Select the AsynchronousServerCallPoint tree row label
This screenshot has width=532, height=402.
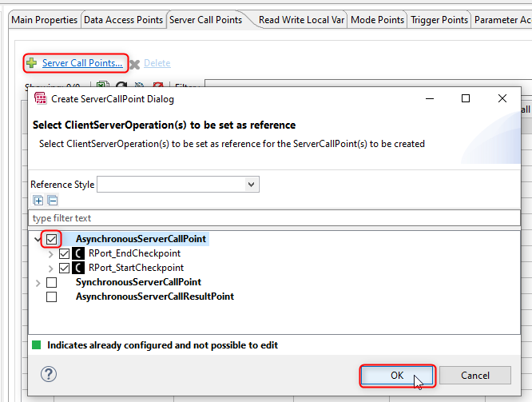click(141, 239)
